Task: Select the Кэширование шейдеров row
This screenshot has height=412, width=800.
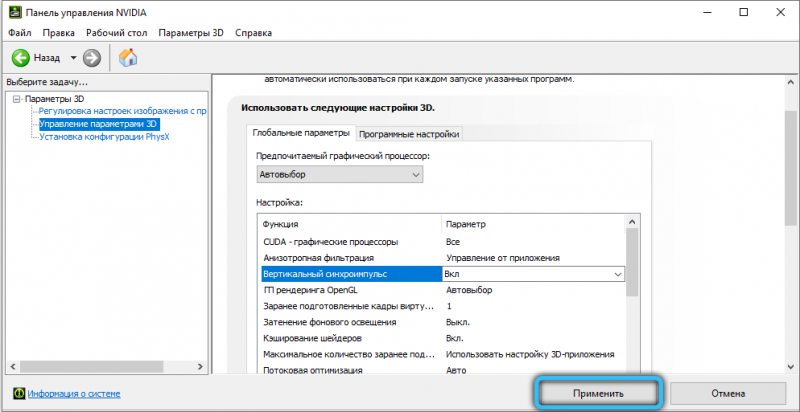Action: tap(443, 338)
